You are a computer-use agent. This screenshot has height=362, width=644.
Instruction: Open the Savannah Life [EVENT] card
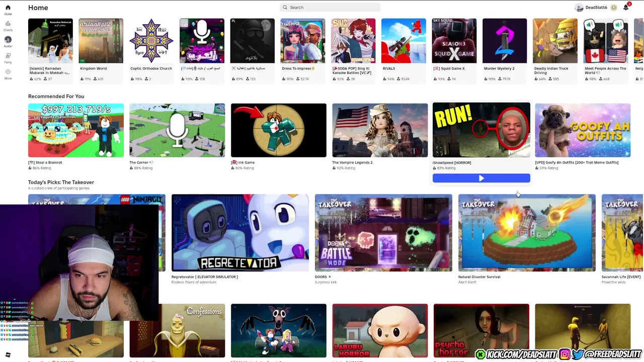pyautogui.click(x=622, y=233)
